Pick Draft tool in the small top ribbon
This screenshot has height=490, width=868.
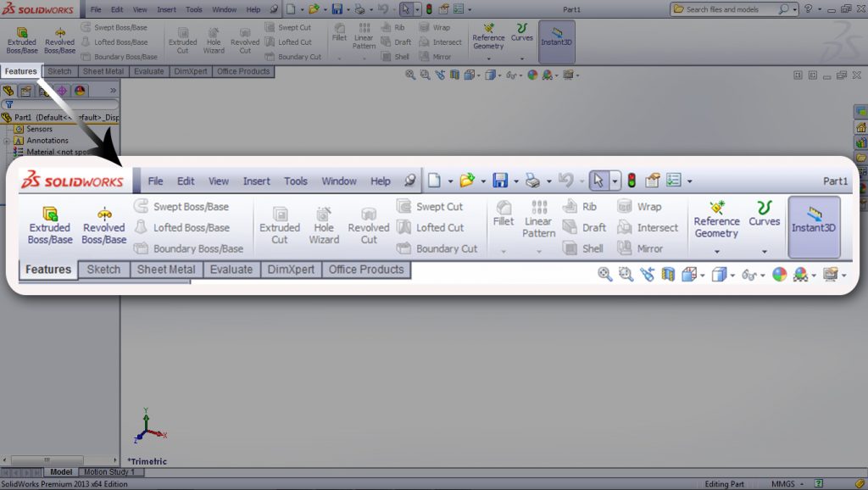[x=397, y=42]
